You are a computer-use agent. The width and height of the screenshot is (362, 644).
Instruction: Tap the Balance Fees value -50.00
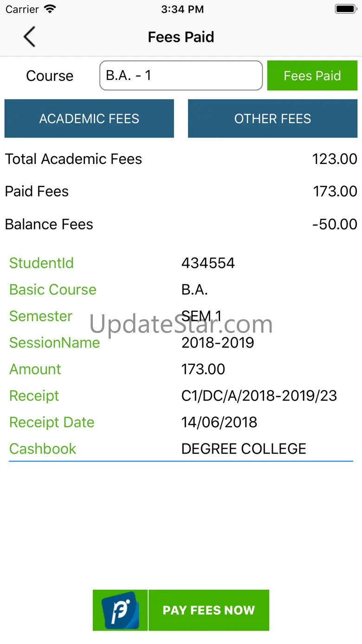coord(335,224)
